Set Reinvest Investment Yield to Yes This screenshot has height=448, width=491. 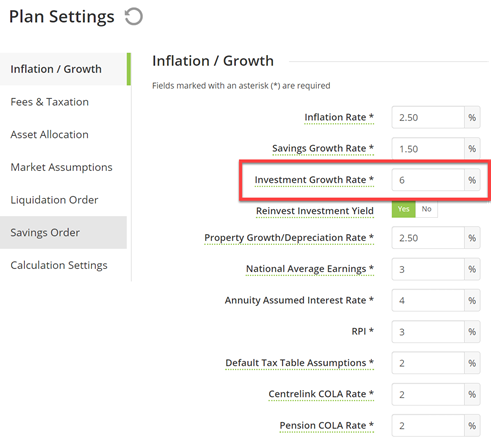(x=403, y=209)
